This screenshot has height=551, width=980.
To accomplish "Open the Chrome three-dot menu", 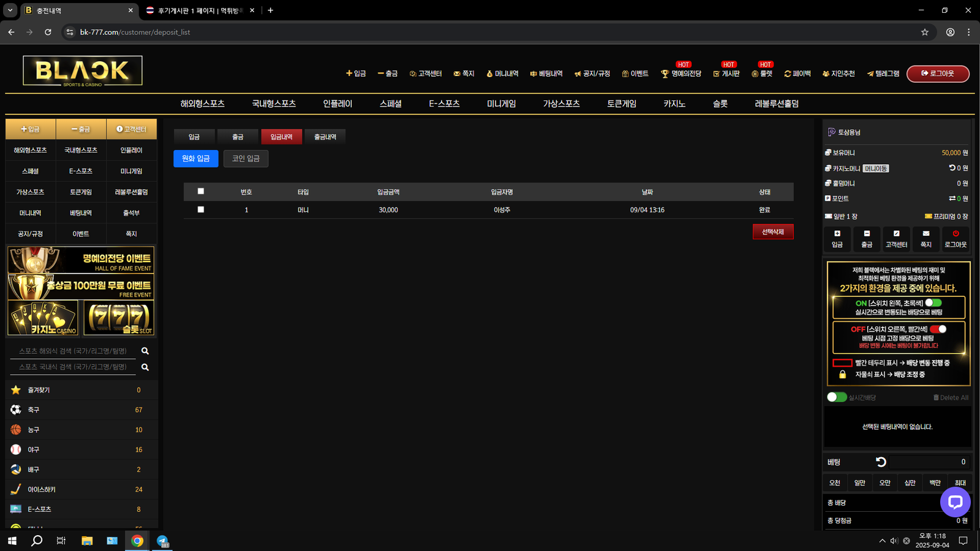I will pos(968,32).
